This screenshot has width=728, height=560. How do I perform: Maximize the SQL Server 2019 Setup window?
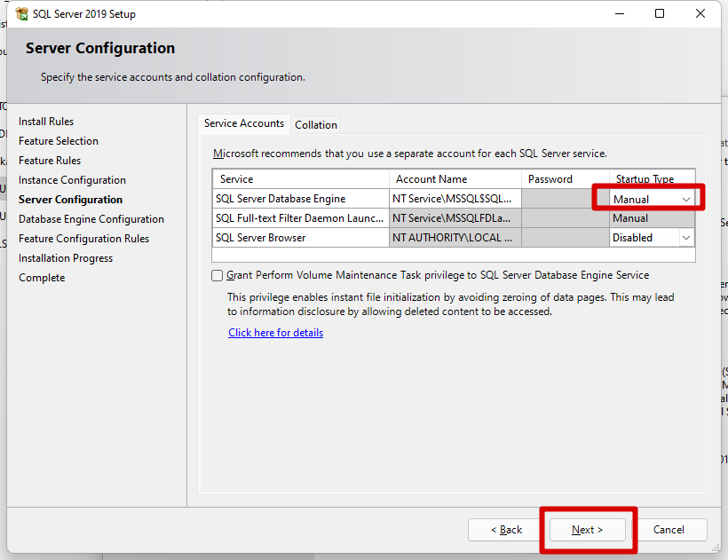pos(660,13)
